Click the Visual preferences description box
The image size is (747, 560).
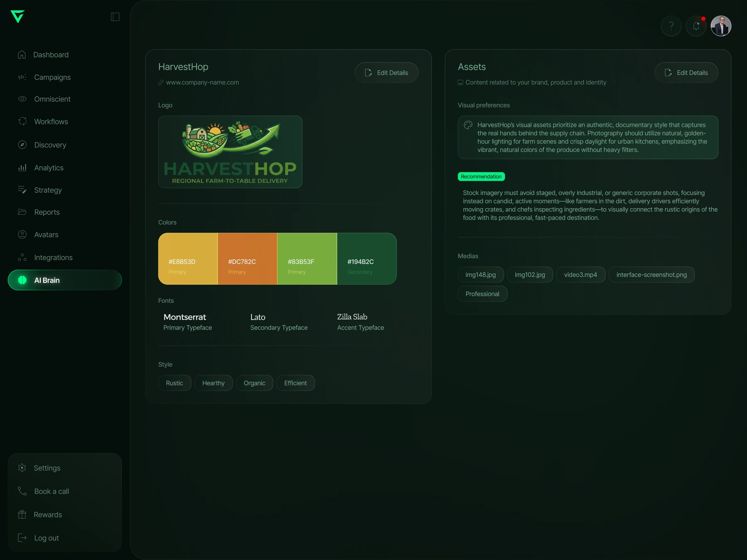(588, 137)
